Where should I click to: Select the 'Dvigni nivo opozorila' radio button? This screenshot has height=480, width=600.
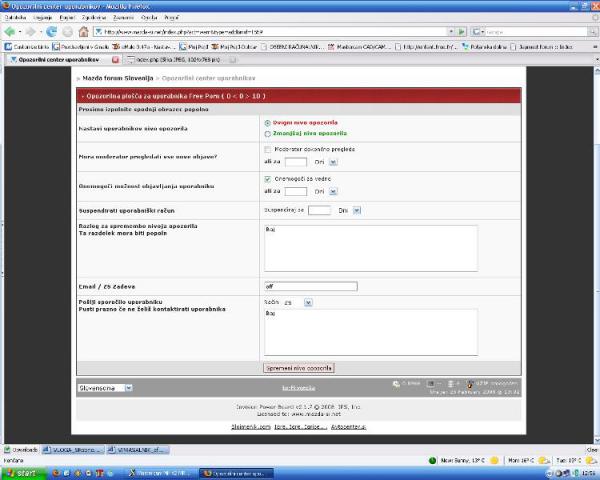click(267, 123)
